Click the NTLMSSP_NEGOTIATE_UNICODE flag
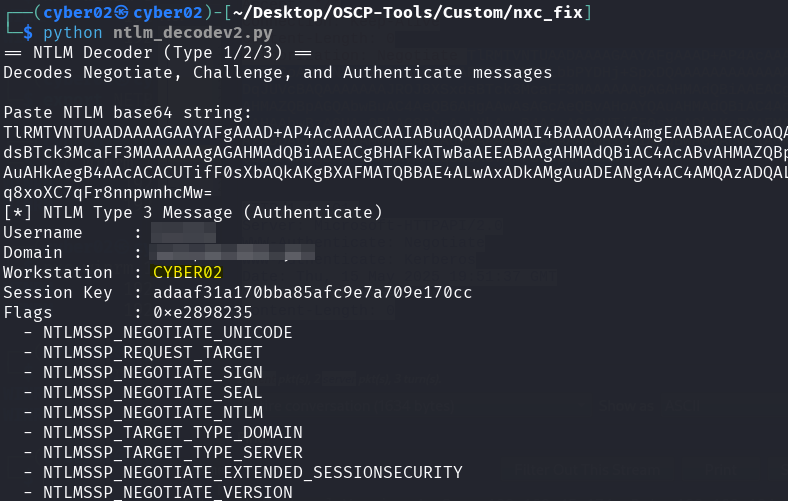Screen dimensions: 788x501 coord(167,332)
